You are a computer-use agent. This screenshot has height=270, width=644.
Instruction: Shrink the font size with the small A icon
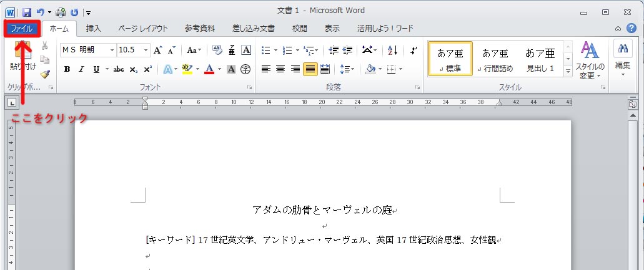pyautogui.click(x=172, y=50)
